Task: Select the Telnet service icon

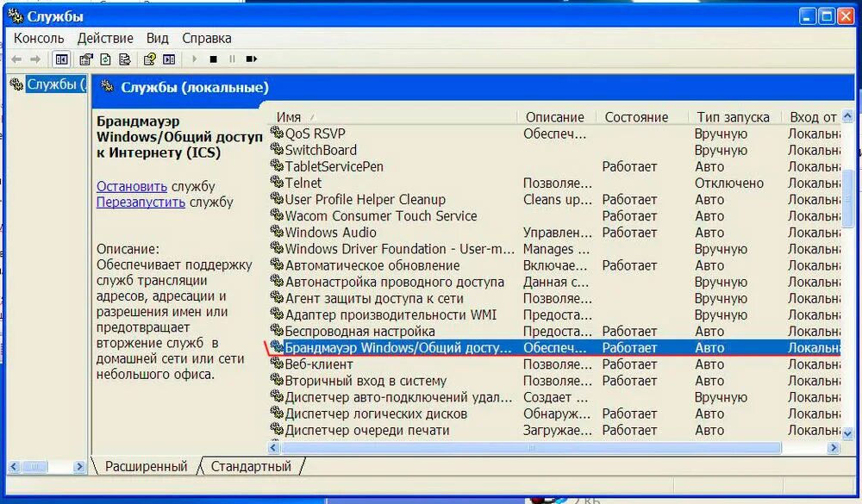Action: coord(277,183)
